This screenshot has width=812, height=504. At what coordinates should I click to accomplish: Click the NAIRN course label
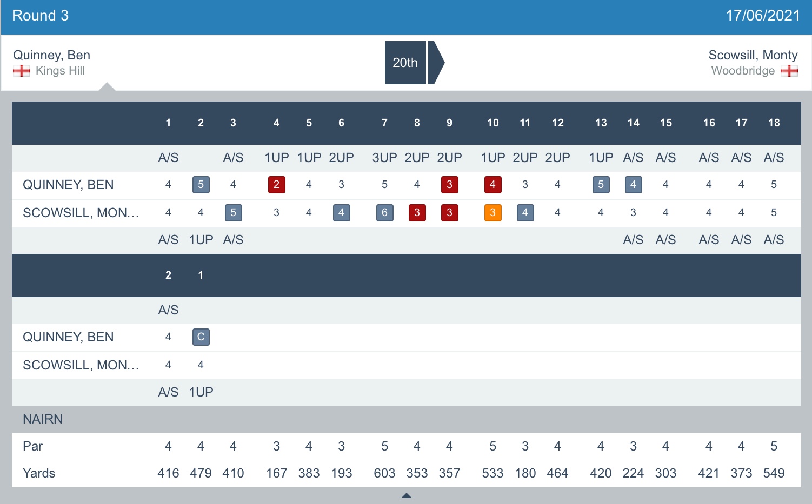(x=43, y=419)
